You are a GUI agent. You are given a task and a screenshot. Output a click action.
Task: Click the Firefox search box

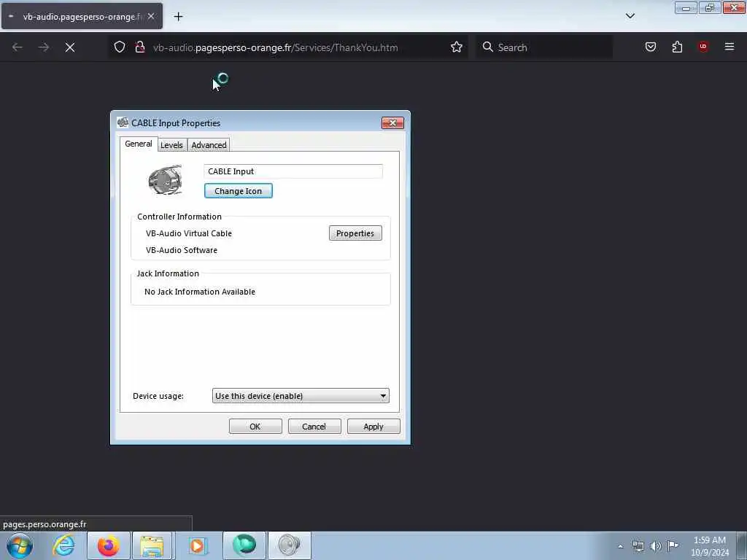click(544, 47)
